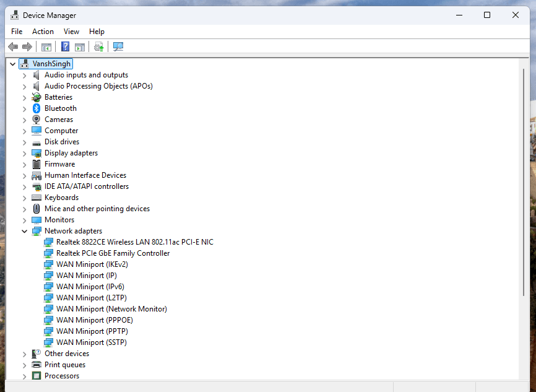Click the Back arrow toolbar icon

pos(13,46)
